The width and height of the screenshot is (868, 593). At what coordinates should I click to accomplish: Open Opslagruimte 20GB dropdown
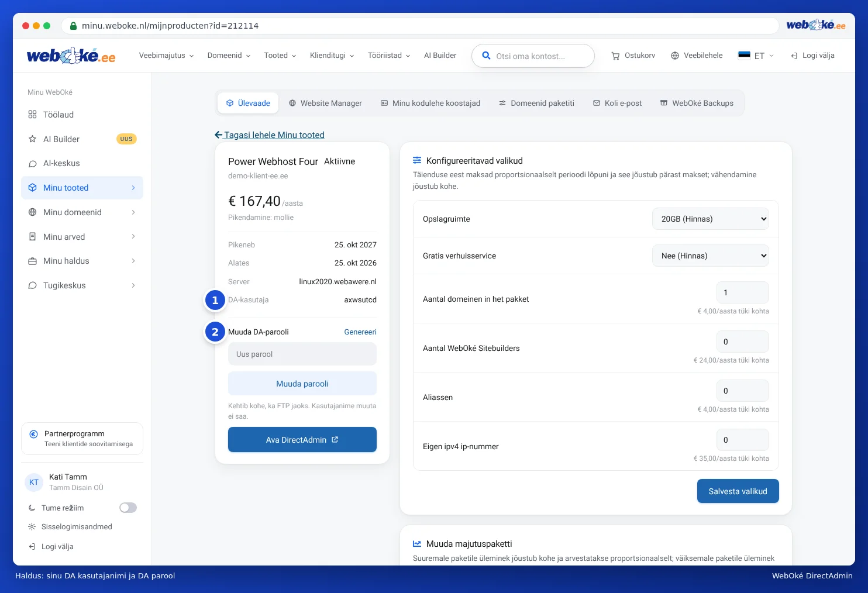[711, 219]
